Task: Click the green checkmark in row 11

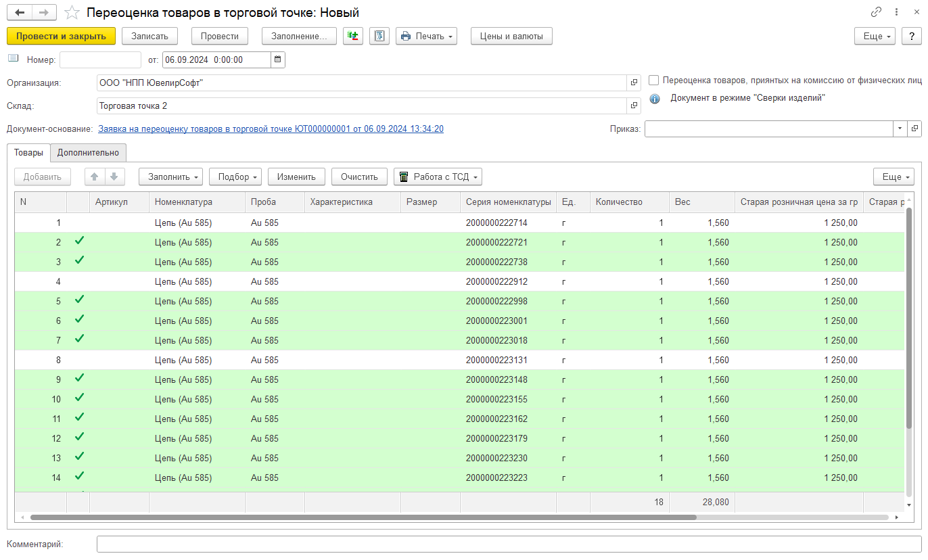Action: click(79, 417)
